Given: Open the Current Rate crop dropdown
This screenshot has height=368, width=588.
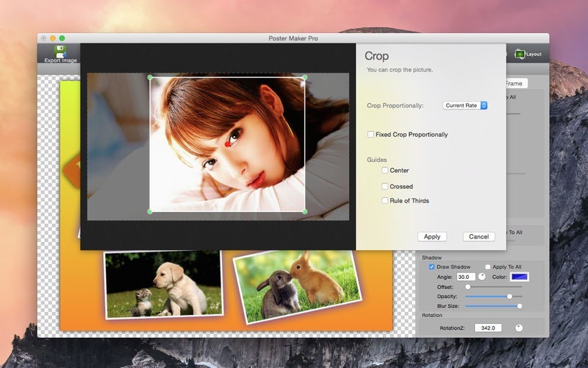Looking at the screenshot, I should (x=465, y=105).
